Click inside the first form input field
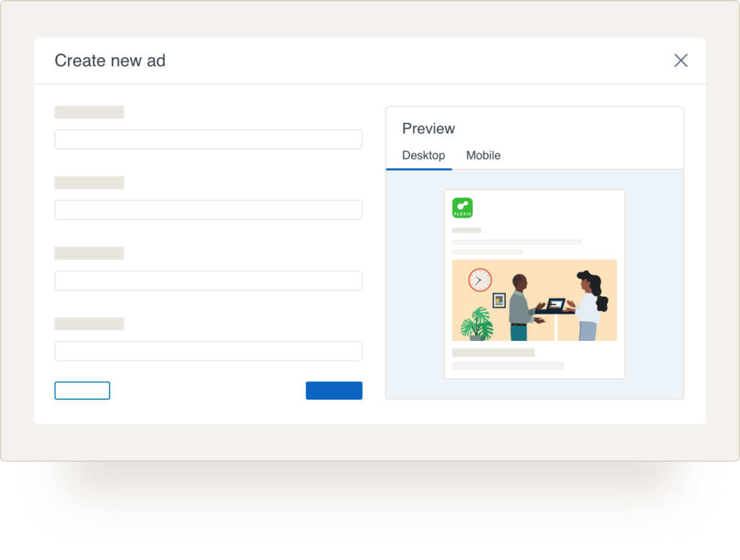This screenshot has width=740, height=560. point(208,139)
